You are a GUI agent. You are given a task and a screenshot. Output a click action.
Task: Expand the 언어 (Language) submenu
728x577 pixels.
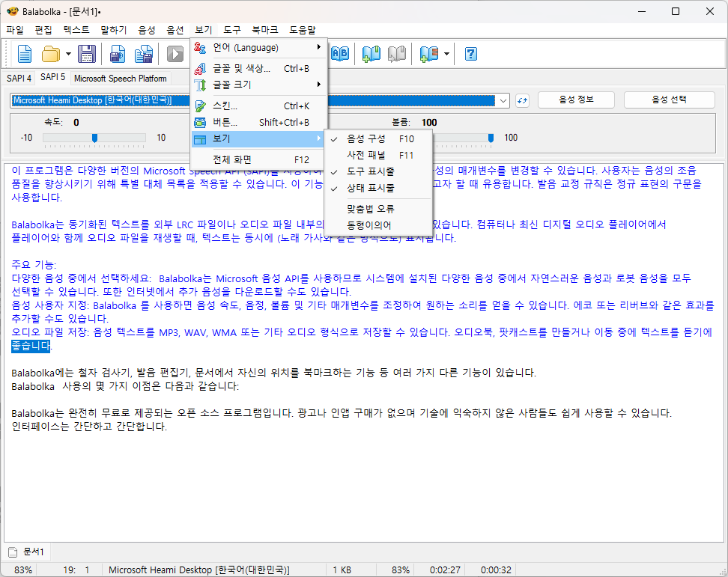coord(259,47)
